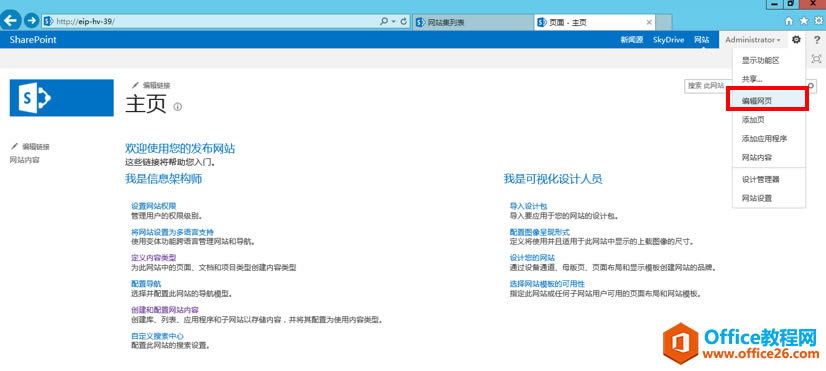Click the focus on content icon
The width and height of the screenshot is (826, 371).
coord(817,58)
